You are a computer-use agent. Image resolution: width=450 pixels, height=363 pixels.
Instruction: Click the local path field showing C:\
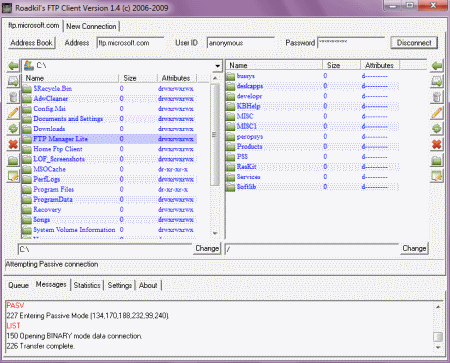click(105, 249)
